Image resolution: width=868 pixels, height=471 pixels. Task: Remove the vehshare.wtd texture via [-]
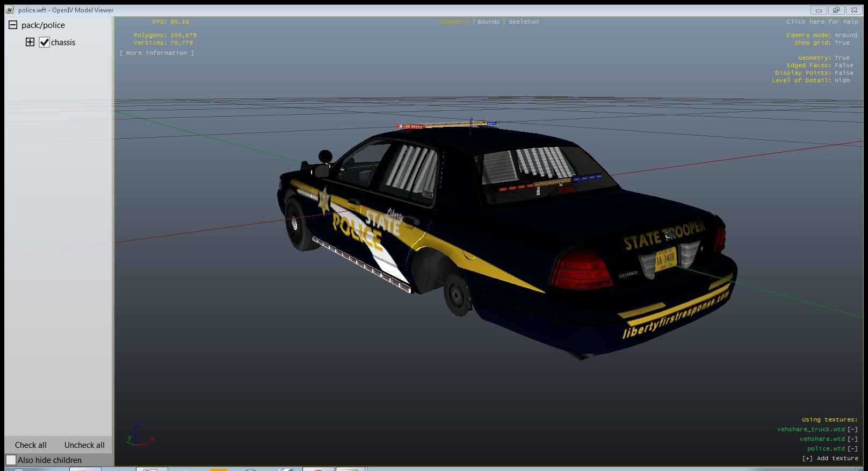click(852, 439)
